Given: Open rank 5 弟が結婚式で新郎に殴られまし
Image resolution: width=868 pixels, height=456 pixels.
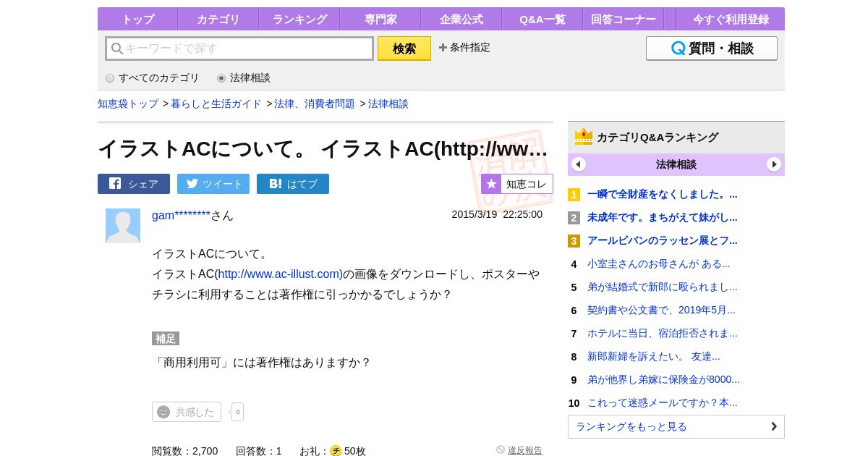Looking at the screenshot, I should [663, 287].
